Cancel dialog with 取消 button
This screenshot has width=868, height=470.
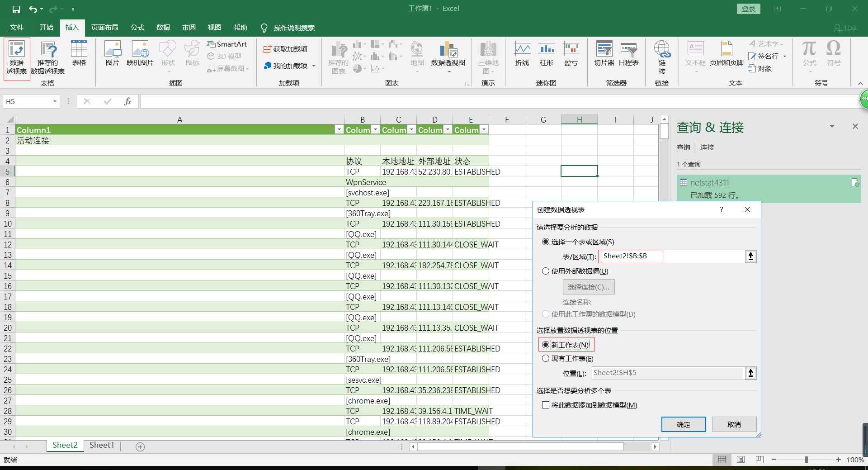point(734,425)
